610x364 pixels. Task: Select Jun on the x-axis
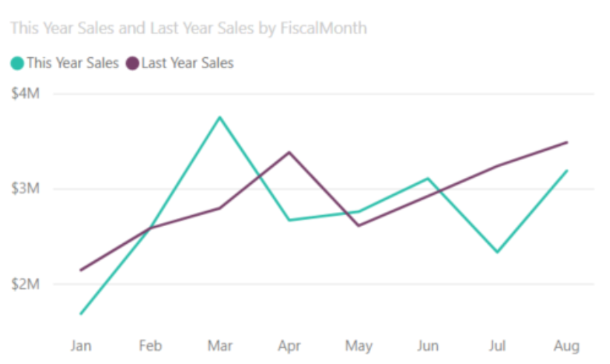pyautogui.click(x=428, y=345)
